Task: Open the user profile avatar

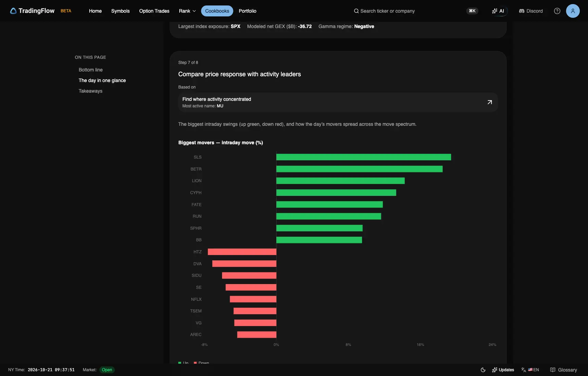Action: point(573,11)
